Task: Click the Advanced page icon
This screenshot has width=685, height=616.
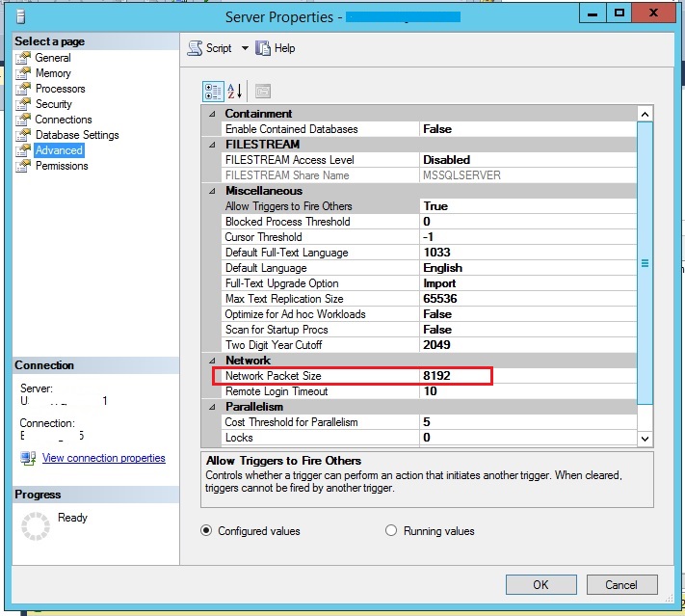Action: coord(23,150)
